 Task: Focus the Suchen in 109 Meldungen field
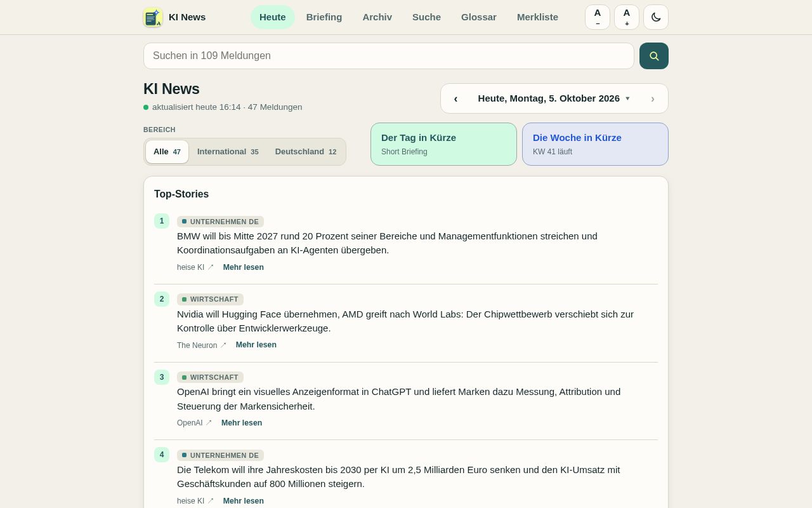pos(389,56)
